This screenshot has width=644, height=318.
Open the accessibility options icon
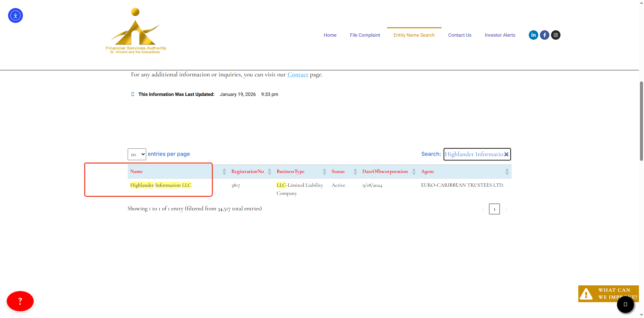[x=15, y=15]
